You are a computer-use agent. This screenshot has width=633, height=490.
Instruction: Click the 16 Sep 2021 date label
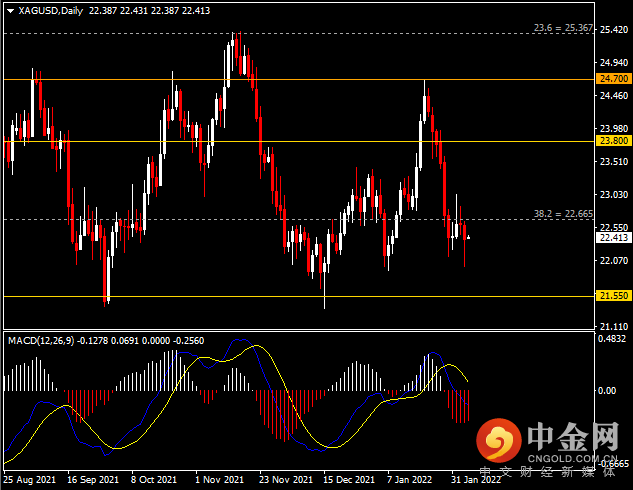click(x=93, y=480)
